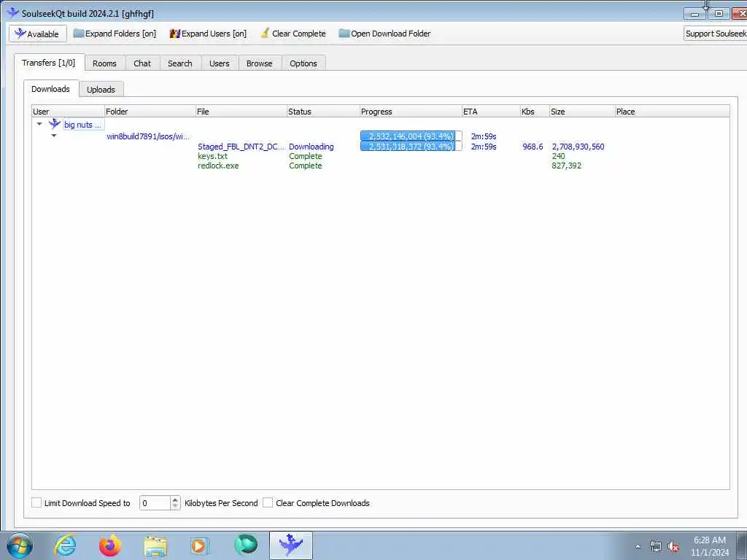
Task: Sort by the Size column header
Action: 582,112
